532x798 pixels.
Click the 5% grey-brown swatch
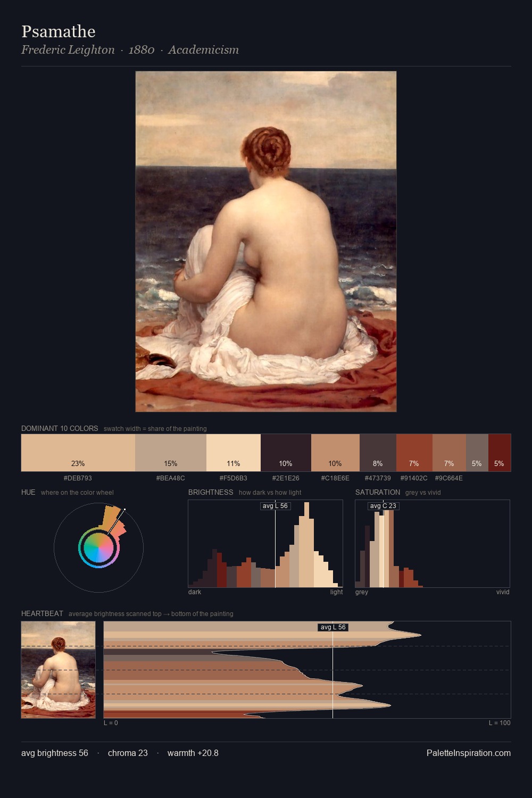477,453
